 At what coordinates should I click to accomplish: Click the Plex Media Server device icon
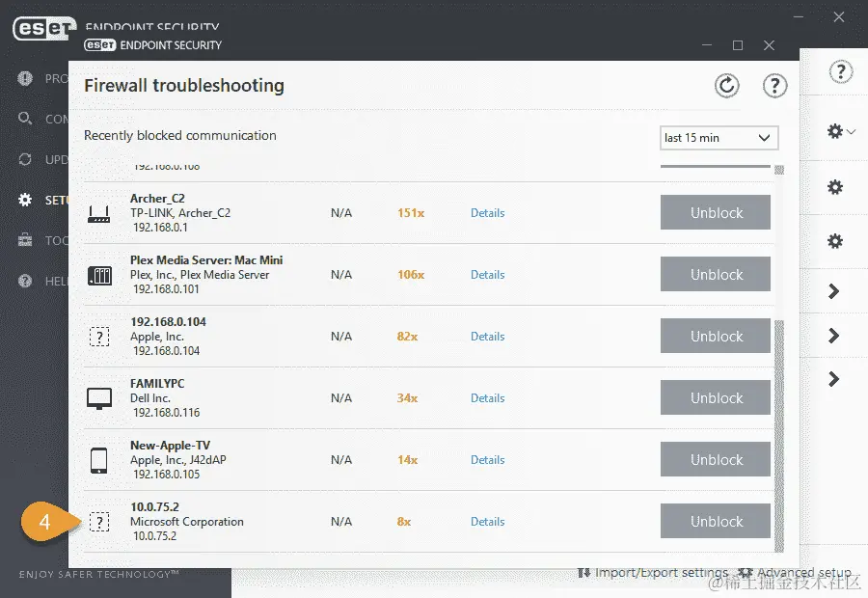pyautogui.click(x=99, y=275)
